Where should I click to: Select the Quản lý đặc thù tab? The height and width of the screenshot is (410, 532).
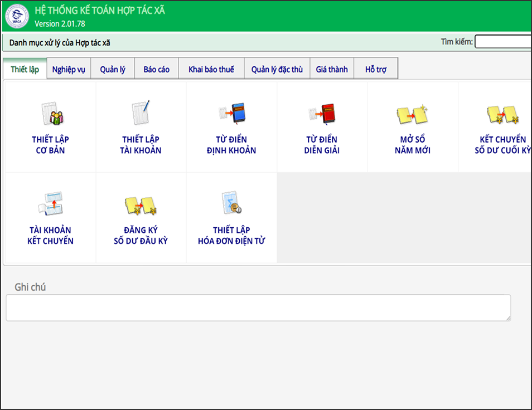(277, 69)
